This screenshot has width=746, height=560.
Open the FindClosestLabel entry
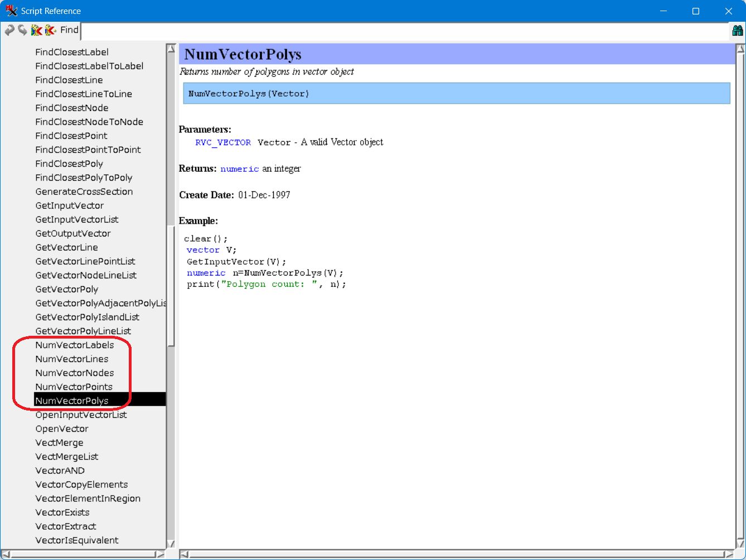tap(72, 52)
